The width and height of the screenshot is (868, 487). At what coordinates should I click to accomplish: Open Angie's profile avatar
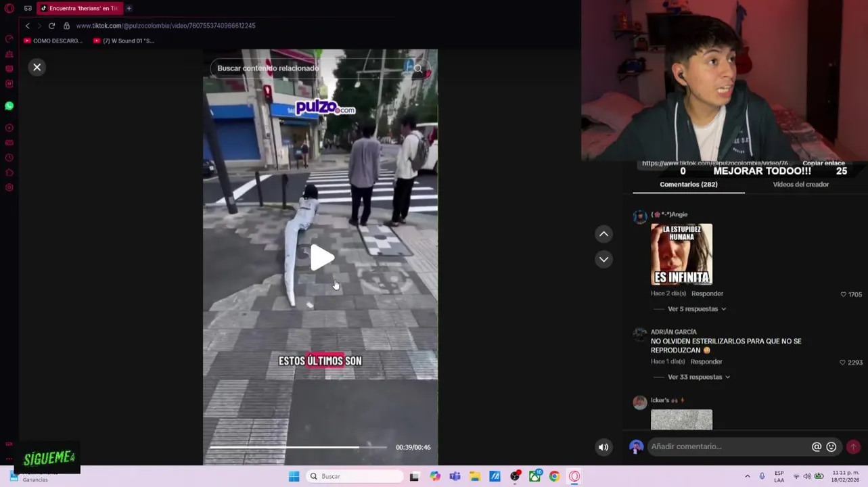(639, 216)
